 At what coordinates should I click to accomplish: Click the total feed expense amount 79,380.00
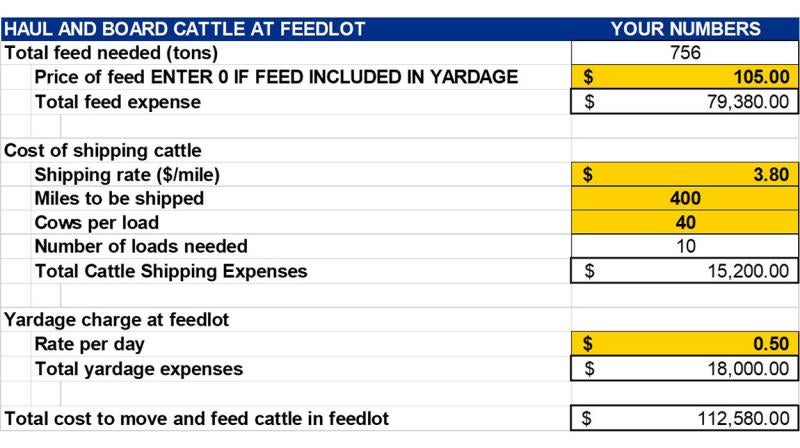(685, 102)
